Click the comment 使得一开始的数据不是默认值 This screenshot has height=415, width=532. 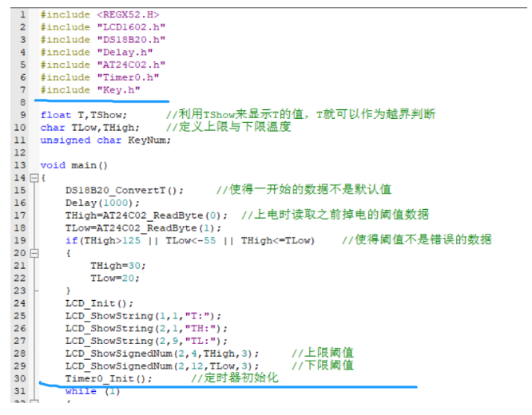tap(304, 189)
